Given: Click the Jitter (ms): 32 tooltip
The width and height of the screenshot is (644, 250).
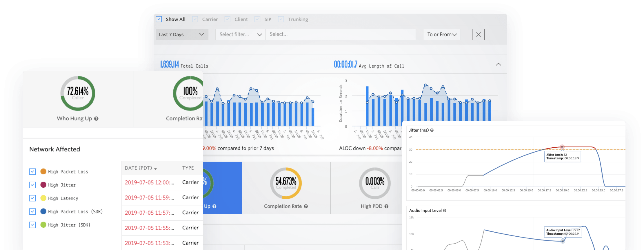Looking at the screenshot, I should [x=563, y=157].
